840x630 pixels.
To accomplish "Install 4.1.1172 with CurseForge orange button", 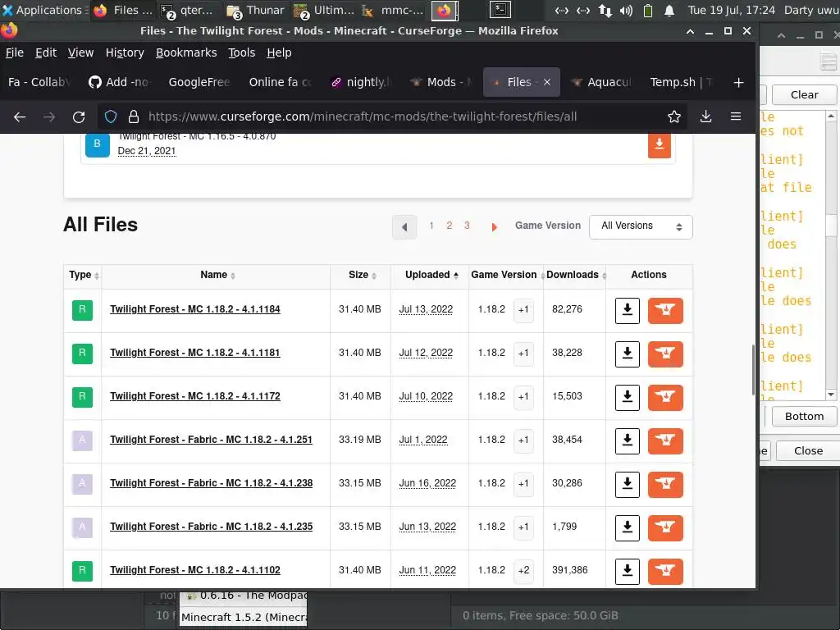I will [665, 398].
